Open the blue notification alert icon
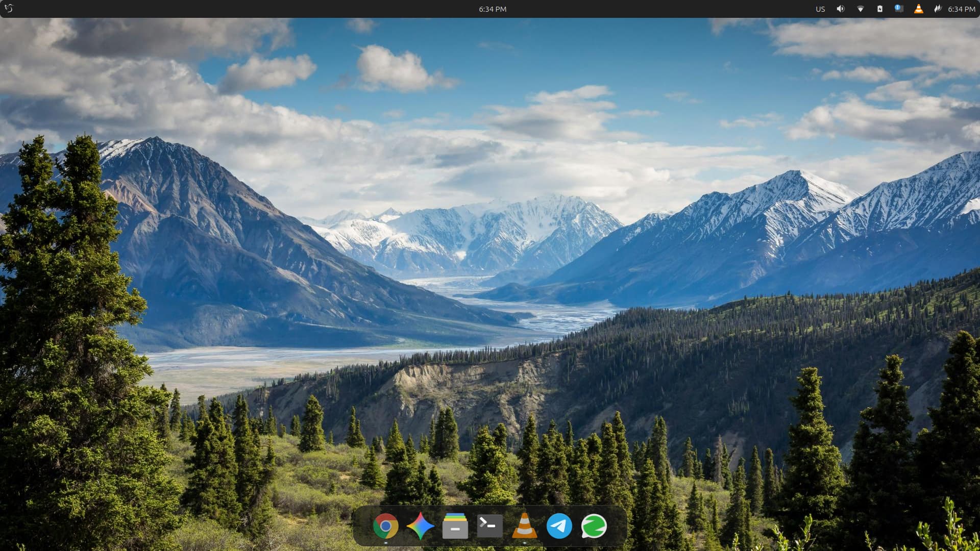The height and width of the screenshot is (551, 980). [899, 9]
